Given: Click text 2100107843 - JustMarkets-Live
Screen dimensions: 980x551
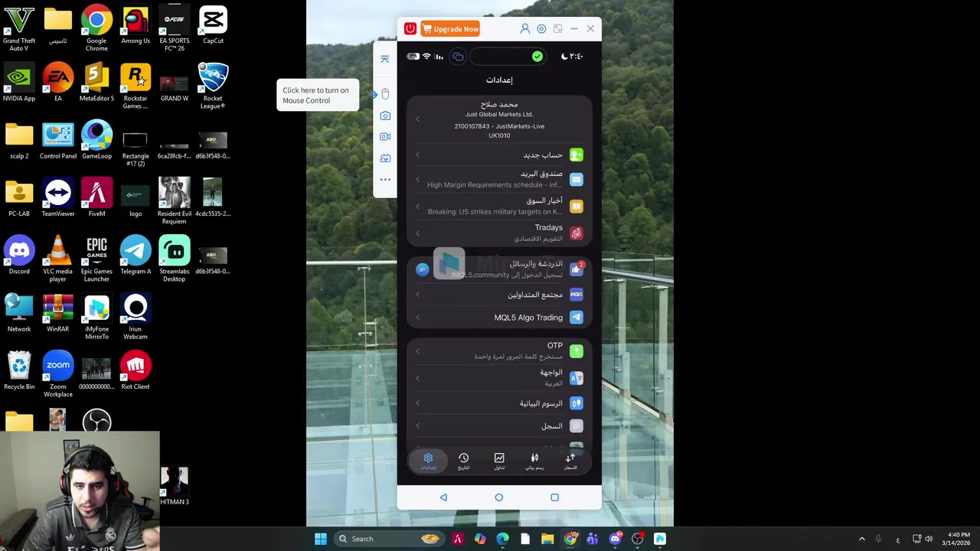Looking at the screenshot, I should click(x=499, y=126).
